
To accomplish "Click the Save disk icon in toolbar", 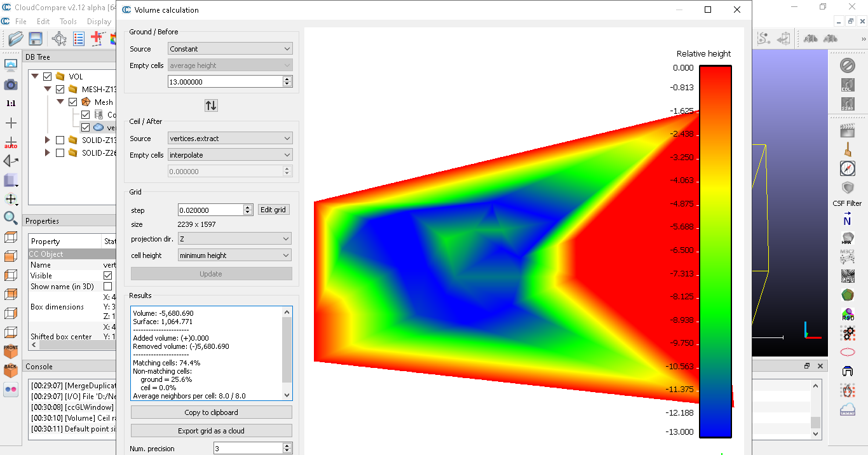I will (36, 39).
